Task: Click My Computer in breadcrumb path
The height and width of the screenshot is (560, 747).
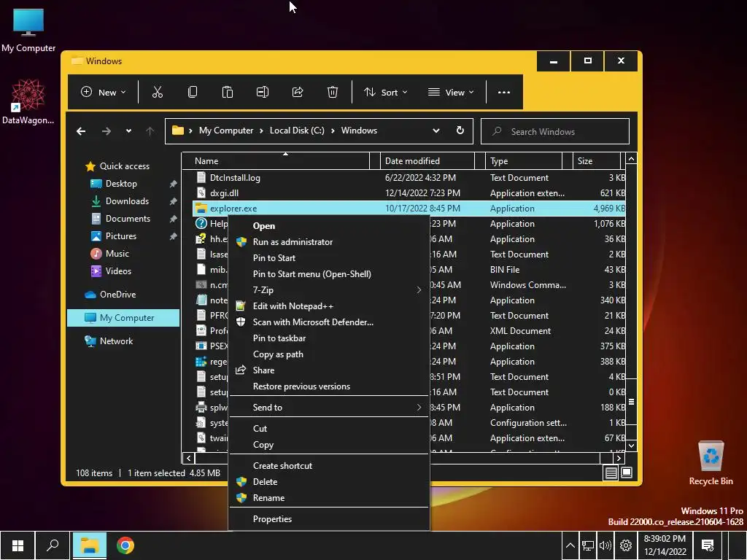Action: [226, 131]
